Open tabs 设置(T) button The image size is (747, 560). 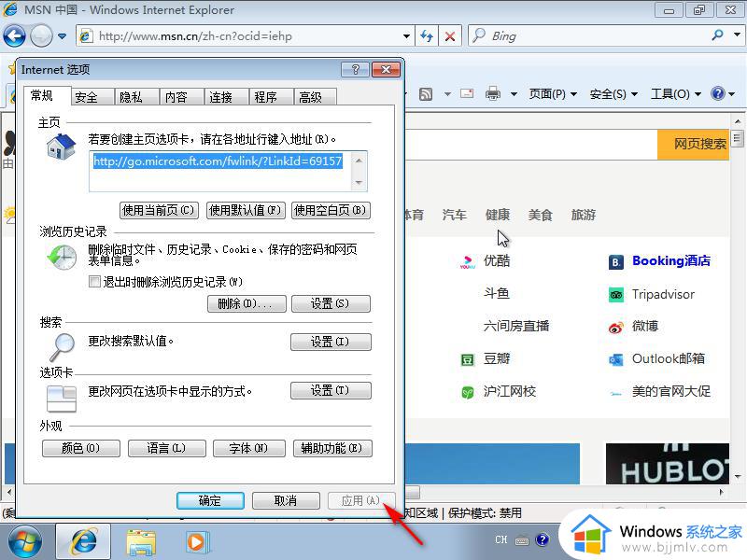331,390
